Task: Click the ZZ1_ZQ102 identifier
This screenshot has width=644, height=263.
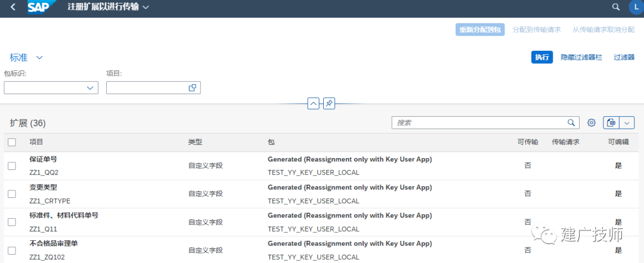Action: coord(48,257)
